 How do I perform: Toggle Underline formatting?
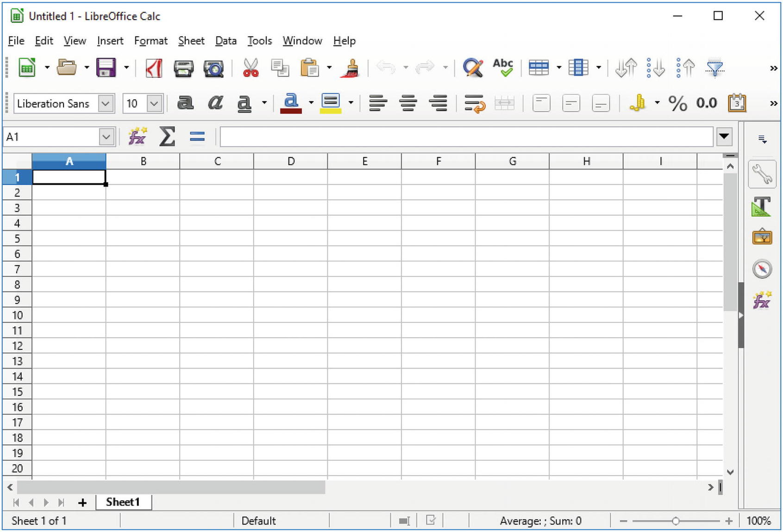tap(244, 103)
